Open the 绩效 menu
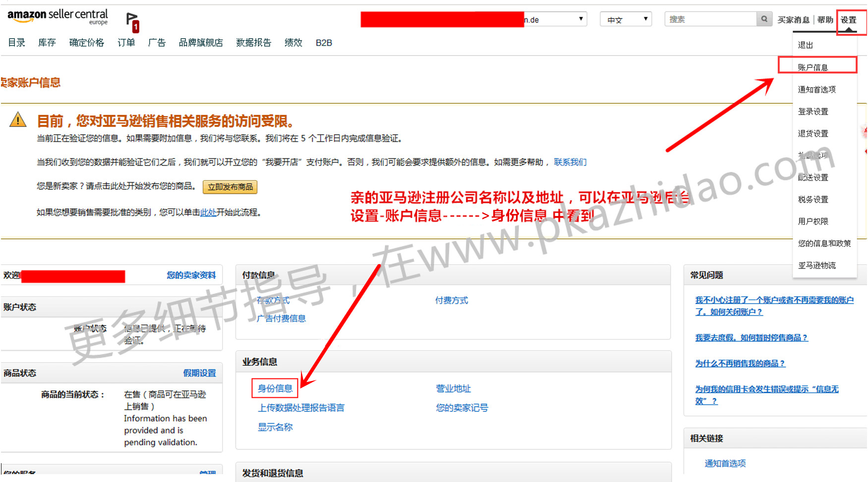Screen dimensions: 868x482 click(293, 43)
